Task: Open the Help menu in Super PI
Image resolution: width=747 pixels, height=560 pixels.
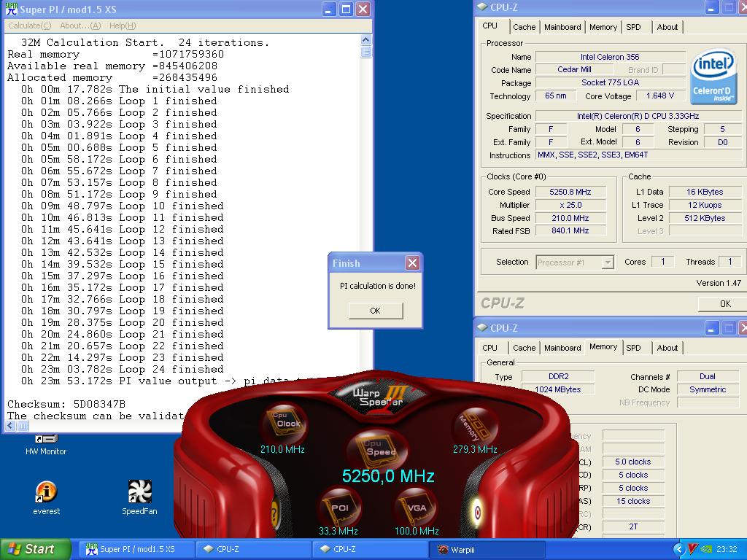Action: 123,26
